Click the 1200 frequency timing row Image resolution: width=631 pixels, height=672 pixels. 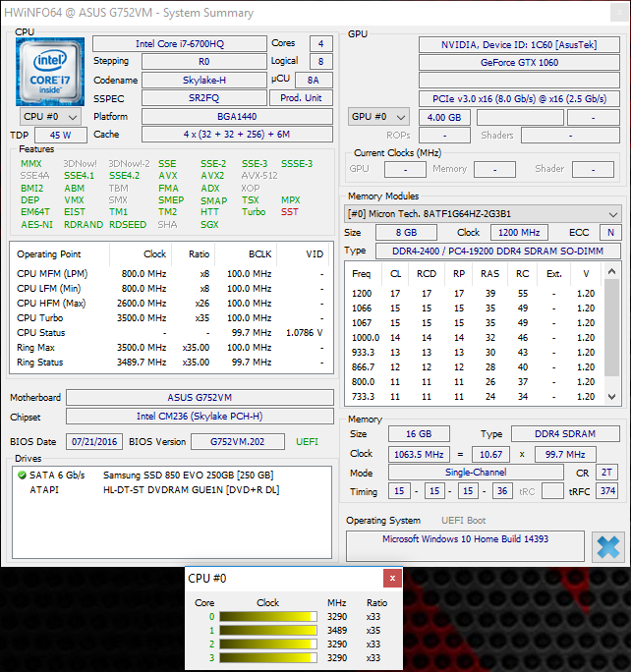pos(474,294)
